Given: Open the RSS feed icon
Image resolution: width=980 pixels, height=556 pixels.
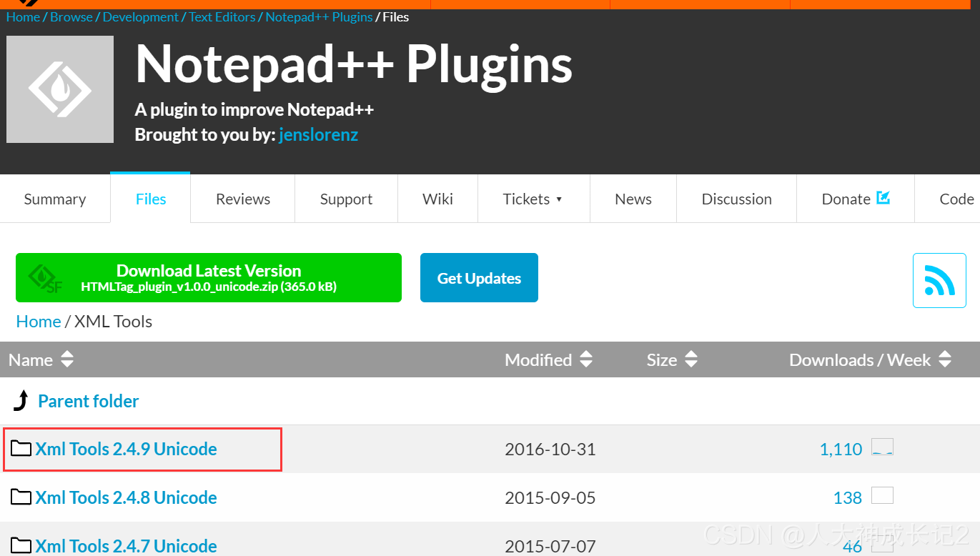Looking at the screenshot, I should (x=939, y=280).
